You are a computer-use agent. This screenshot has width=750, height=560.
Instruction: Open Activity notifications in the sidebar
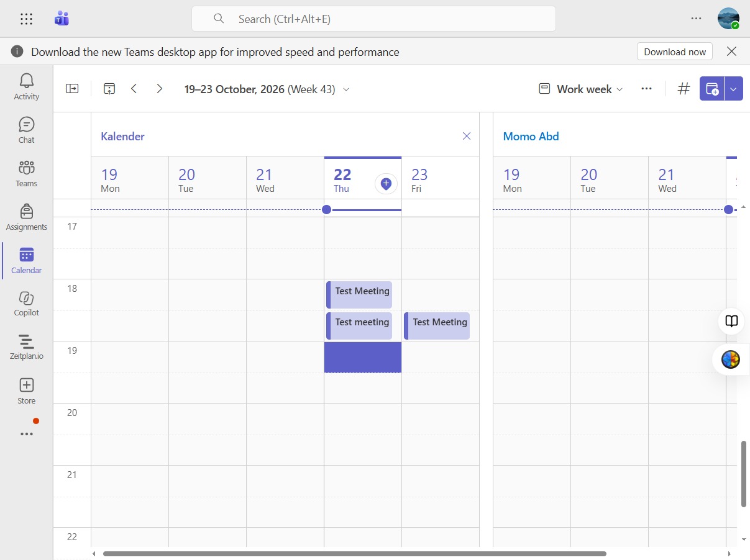(27, 86)
